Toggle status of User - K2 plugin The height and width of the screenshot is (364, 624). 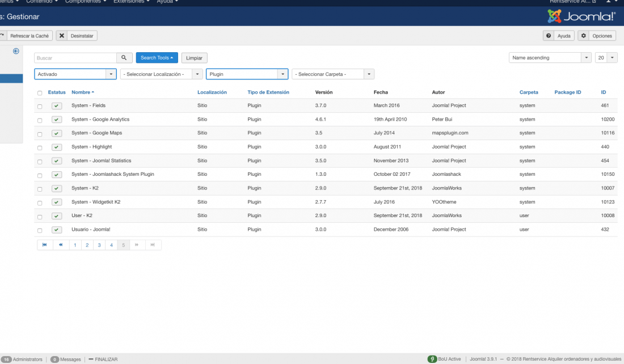tap(57, 216)
